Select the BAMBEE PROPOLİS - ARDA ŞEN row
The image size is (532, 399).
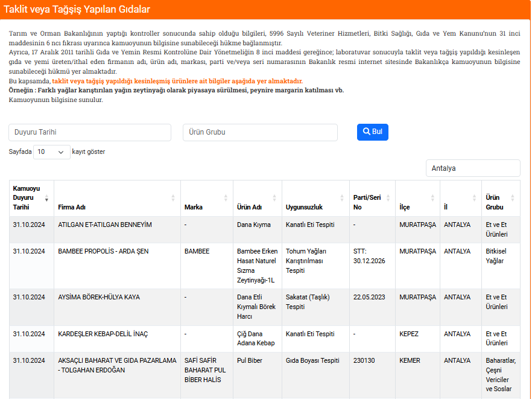(x=103, y=251)
